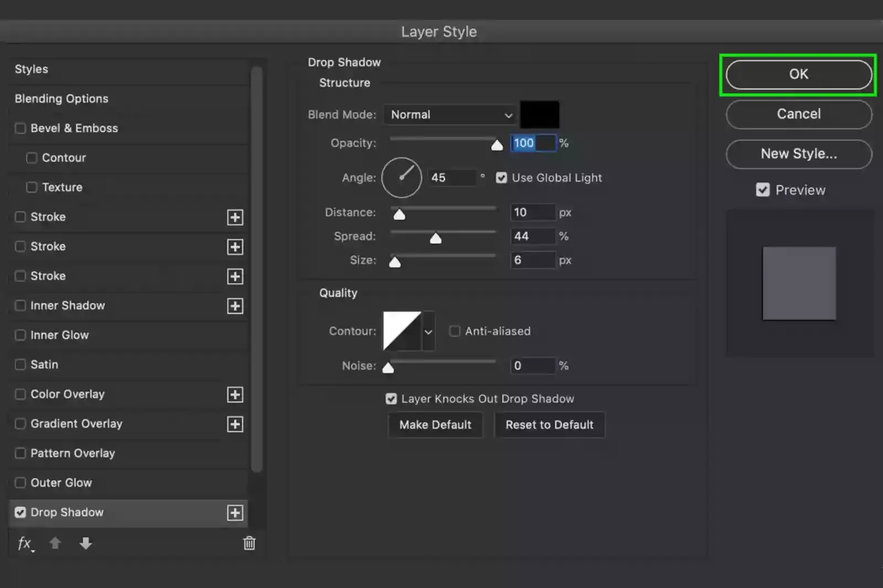Set the shadow angle using the dial
Image resolution: width=883 pixels, height=588 pixels.
401,178
